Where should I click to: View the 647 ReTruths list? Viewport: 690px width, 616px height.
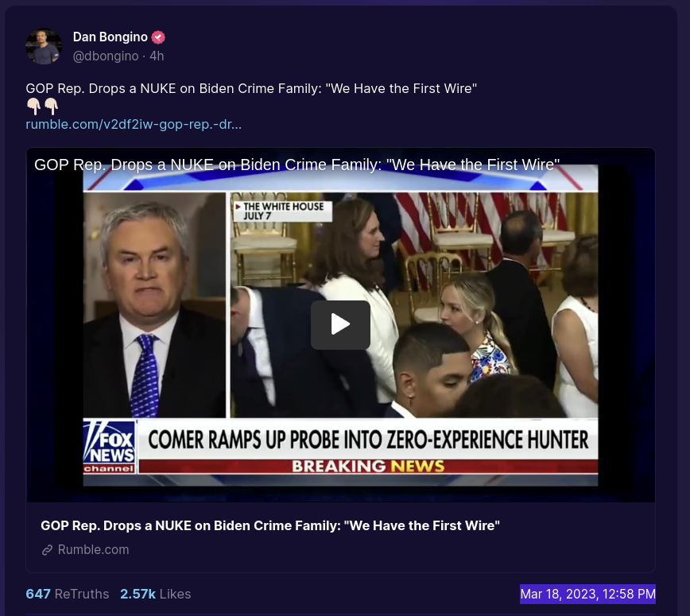(68, 594)
